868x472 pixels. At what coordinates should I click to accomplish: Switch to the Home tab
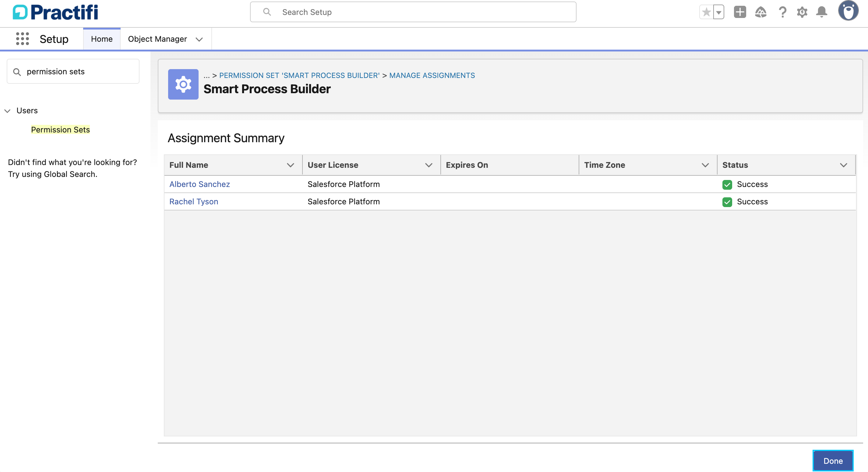point(102,39)
